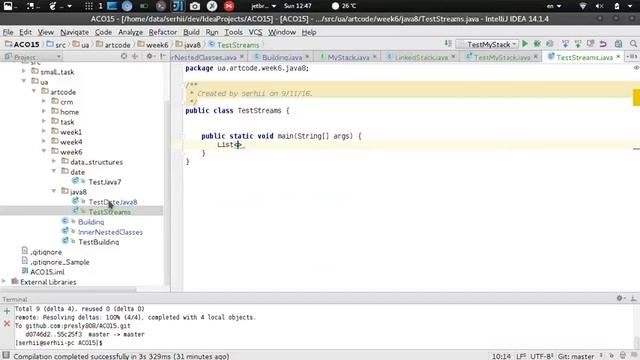This screenshot has width=640, height=360.
Task: Open the applications grid in top panel
Action: [89, 6]
